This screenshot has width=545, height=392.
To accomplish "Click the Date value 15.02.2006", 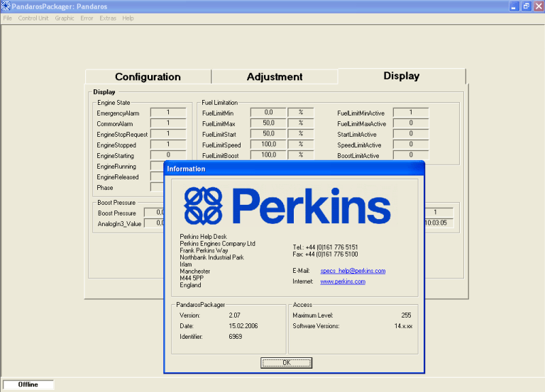I will click(x=243, y=326).
